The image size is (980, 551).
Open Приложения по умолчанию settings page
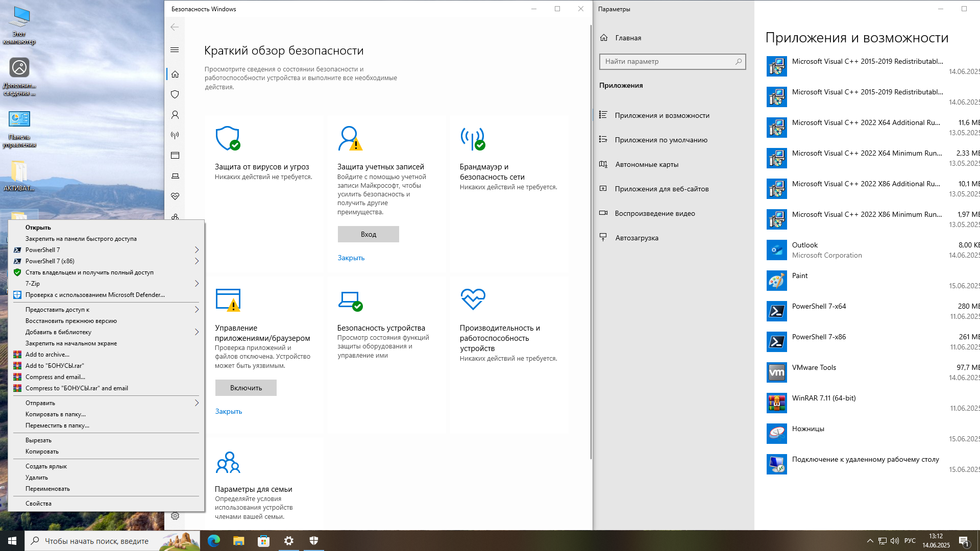(674, 140)
